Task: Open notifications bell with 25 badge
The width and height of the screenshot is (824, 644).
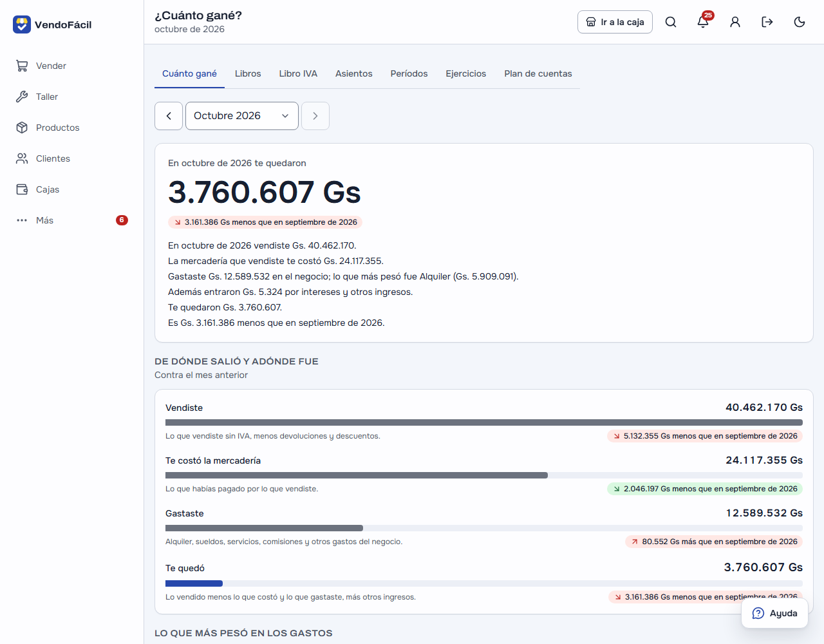Action: (x=703, y=22)
